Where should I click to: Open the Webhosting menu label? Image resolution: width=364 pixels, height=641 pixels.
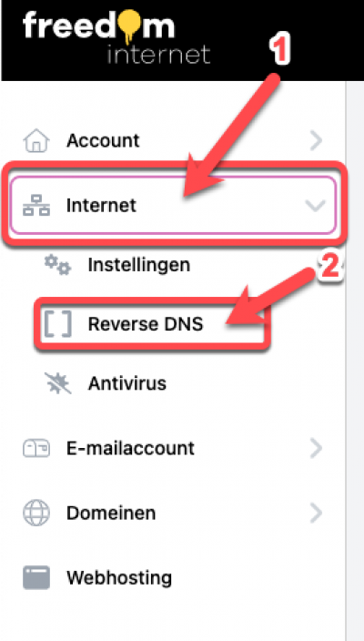(x=119, y=578)
